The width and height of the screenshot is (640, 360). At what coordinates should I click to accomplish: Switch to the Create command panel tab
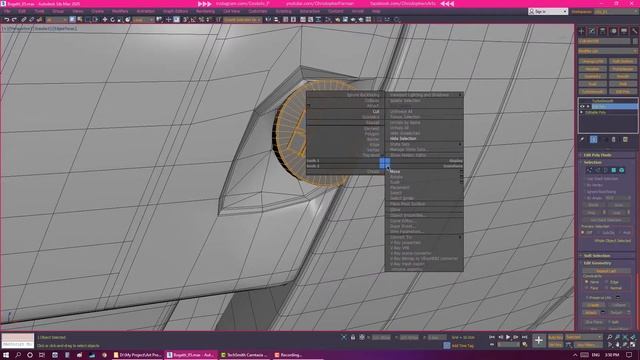coord(582,31)
